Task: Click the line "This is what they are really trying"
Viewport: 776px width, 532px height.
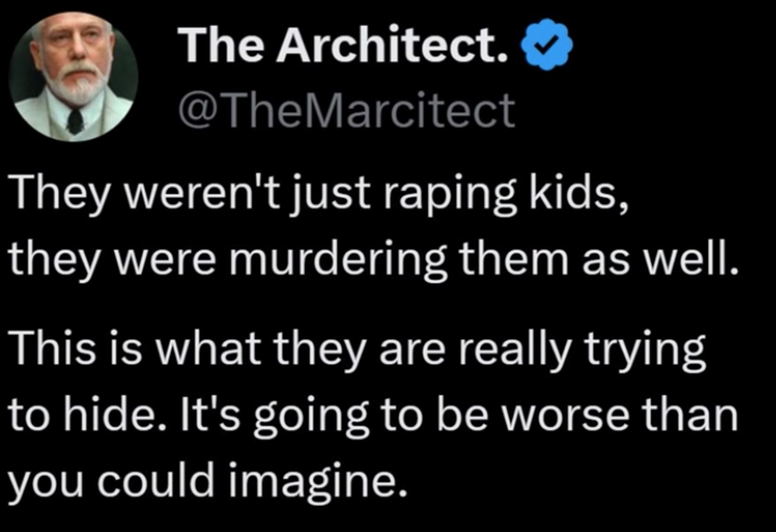Action: 357,348
